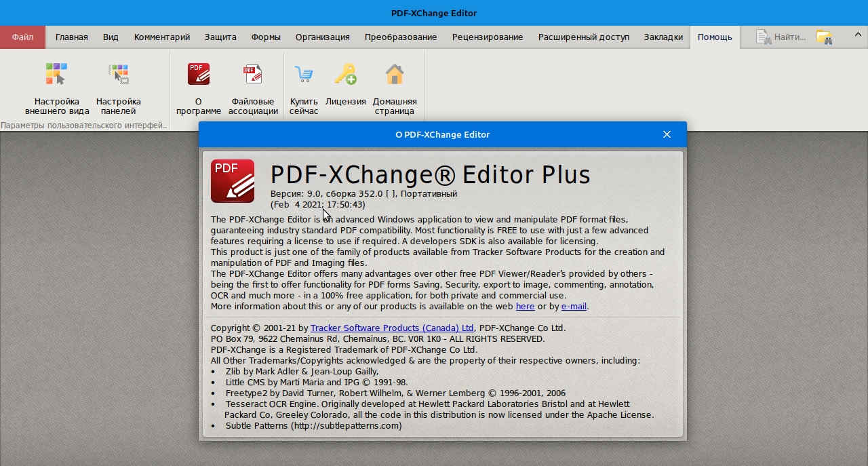Click the 'Freetype2 by David Turner' line
868x466 pixels.
pos(395,393)
